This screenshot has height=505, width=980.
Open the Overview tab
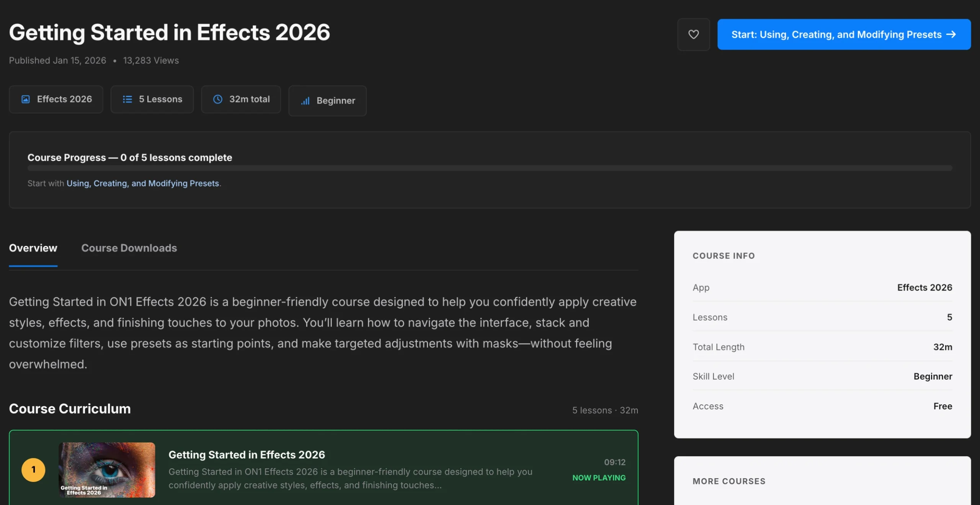[33, 248]
